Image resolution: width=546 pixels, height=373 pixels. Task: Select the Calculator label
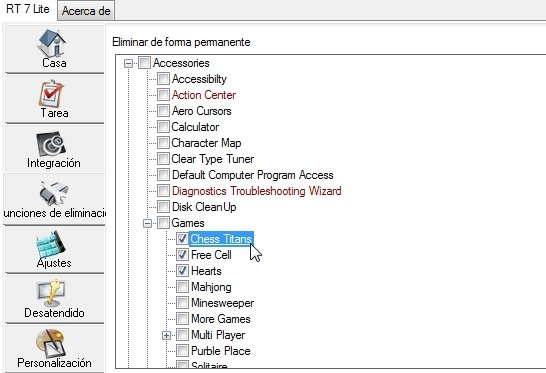pyautogui.click(x=195, y=127)
